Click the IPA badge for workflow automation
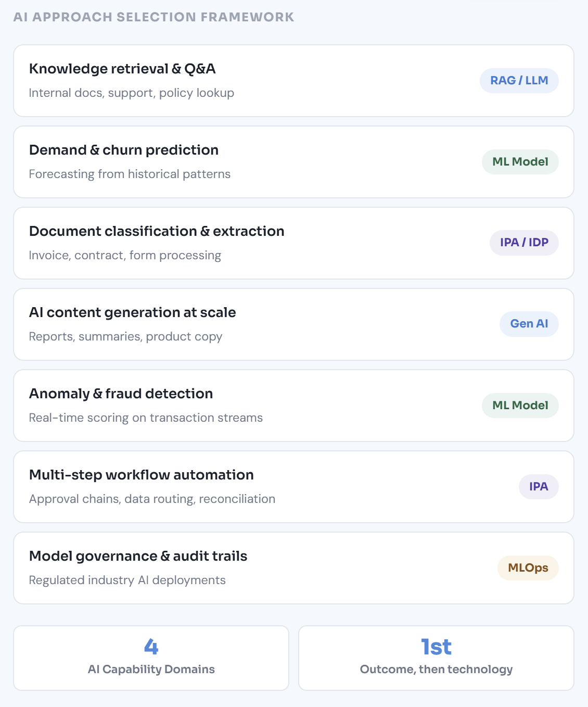This screenshot has width=588, height=707. point(538,487)
